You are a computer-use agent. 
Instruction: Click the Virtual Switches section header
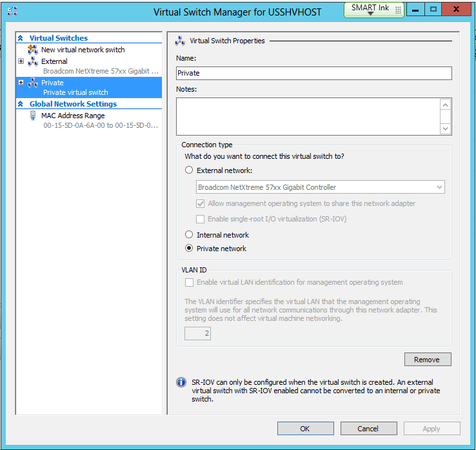click(59, 38)
